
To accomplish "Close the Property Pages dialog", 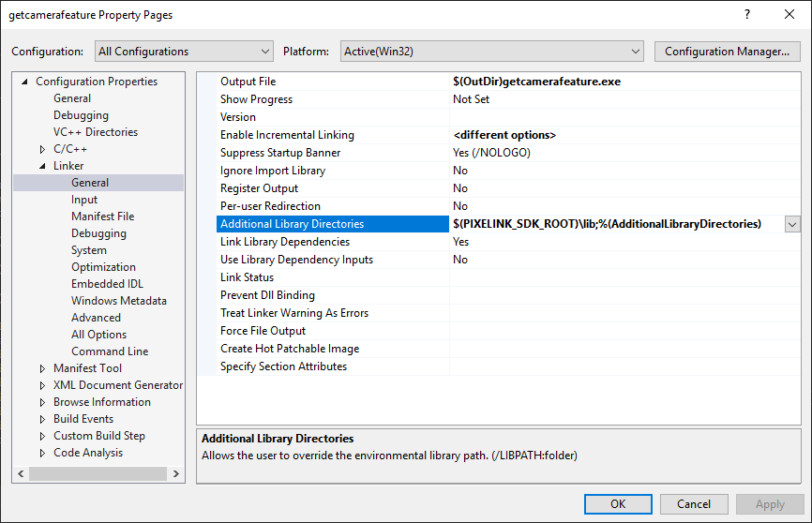I will [789, 14].
